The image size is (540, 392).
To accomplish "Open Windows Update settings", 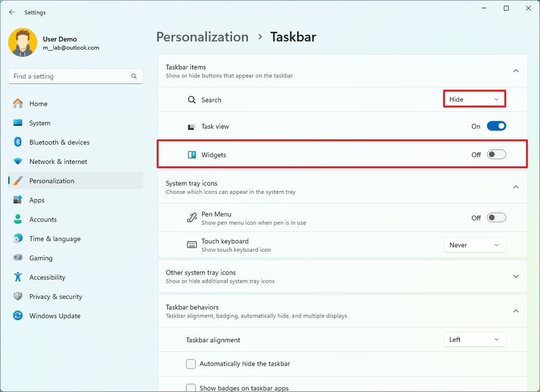I will 54,316.
